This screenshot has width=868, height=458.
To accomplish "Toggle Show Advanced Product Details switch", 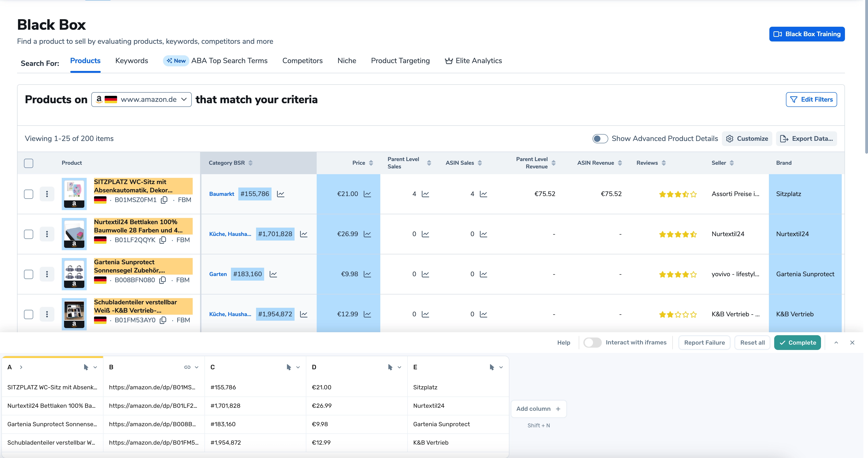I will (601, 138).
